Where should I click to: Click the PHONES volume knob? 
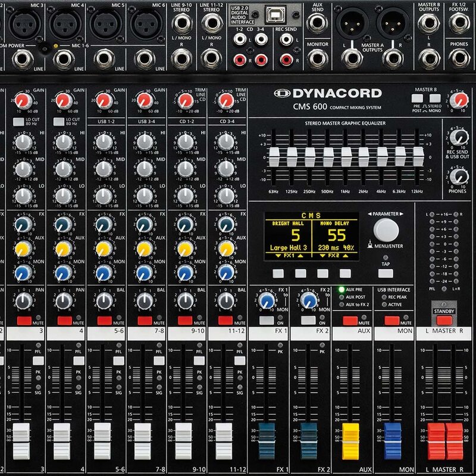pos(458,177)
